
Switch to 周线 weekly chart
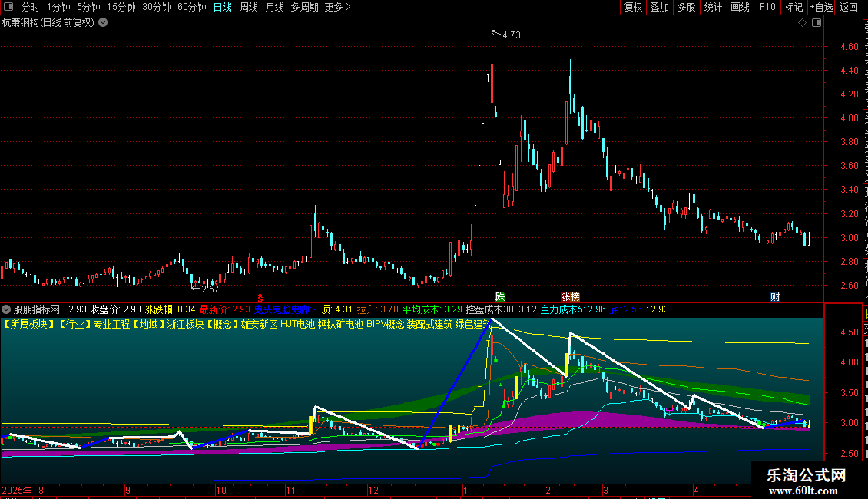point(249,7)
